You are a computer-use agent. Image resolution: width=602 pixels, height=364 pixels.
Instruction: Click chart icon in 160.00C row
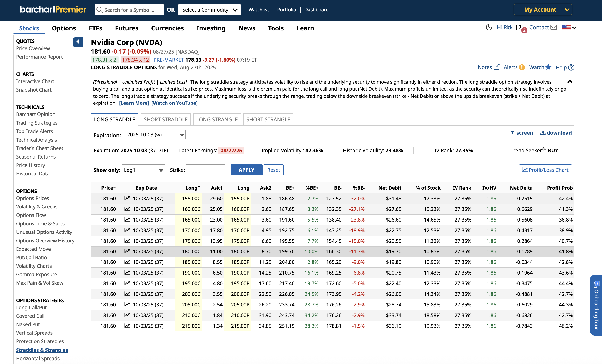point(127,209)
